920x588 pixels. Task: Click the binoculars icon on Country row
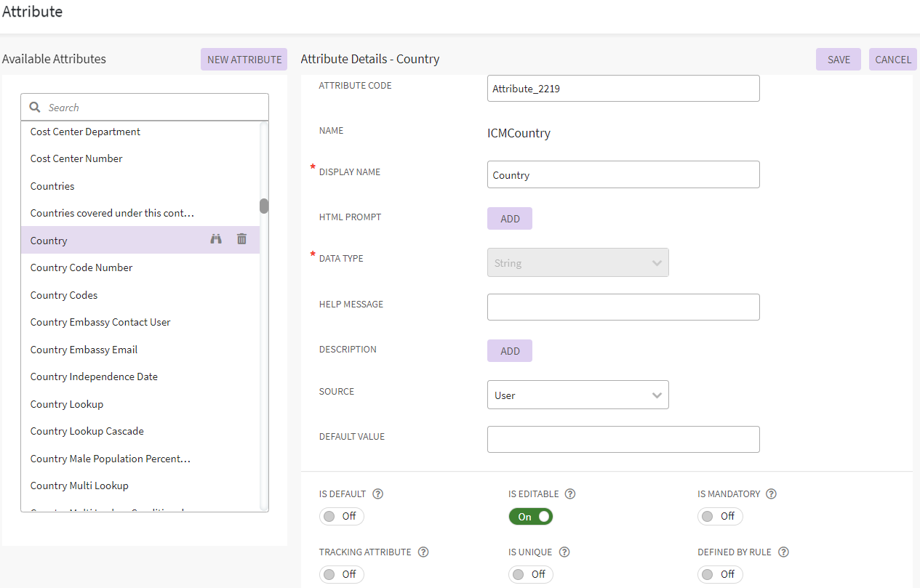[x=216, y=239]
